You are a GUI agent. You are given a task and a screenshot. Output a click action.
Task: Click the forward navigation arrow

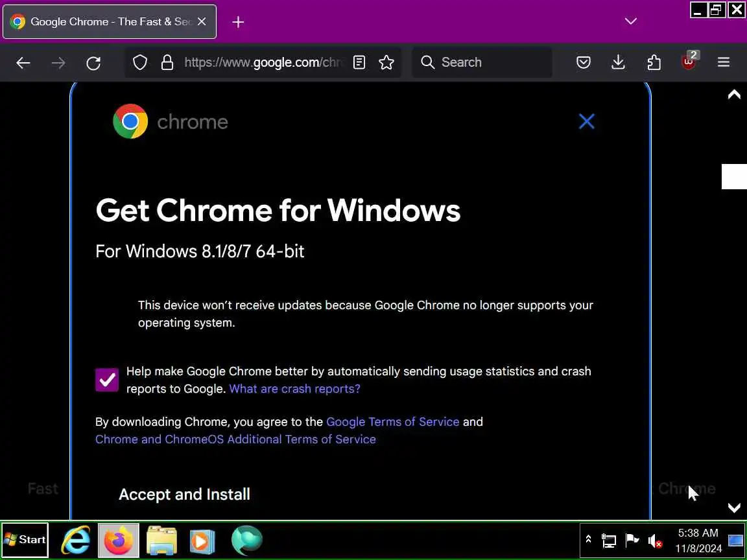(58, 62)
